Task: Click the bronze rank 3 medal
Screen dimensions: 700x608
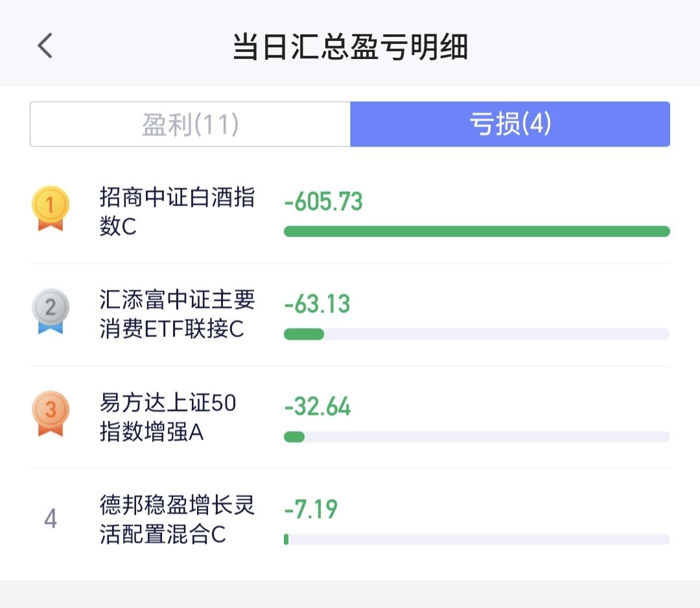Action: coord(50,414)
